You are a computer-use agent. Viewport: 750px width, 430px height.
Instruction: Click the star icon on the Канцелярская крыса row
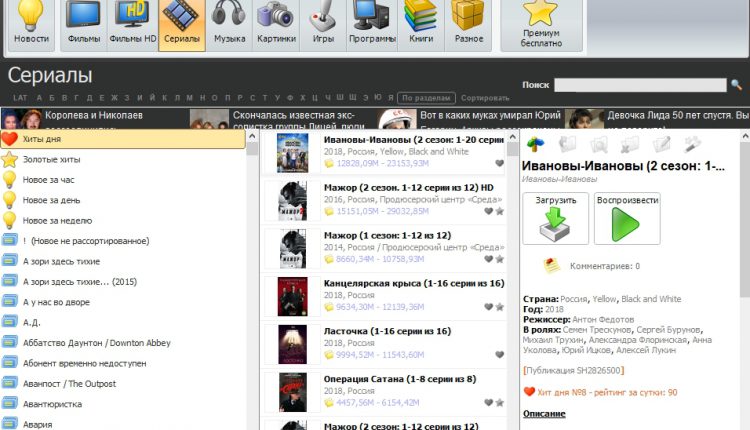(x=499, y=307)
